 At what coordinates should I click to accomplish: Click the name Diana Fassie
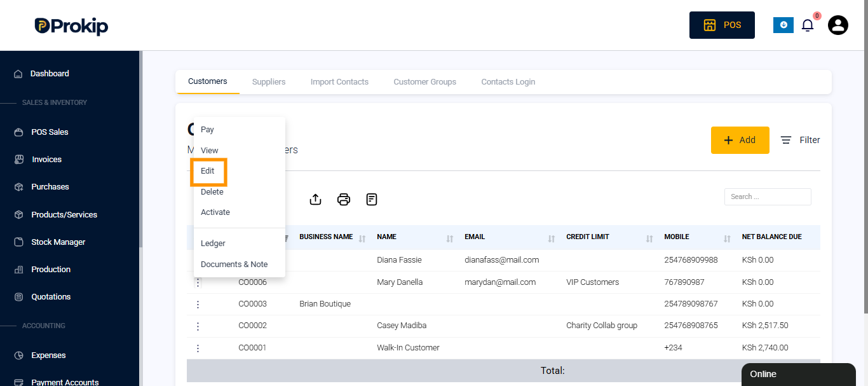point(399,260)
